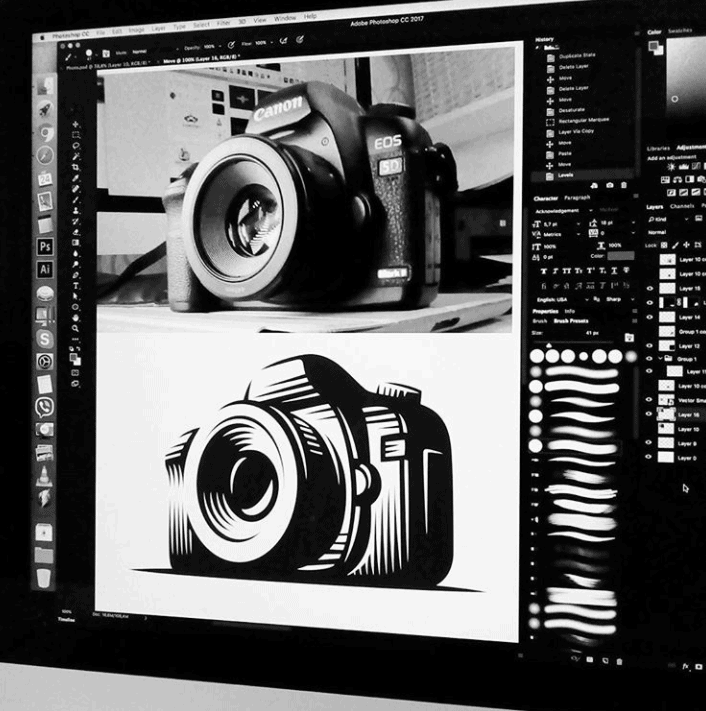The image size is (706, 711).
Task: Select the Pen tool
Action: (x=76, y=275)
